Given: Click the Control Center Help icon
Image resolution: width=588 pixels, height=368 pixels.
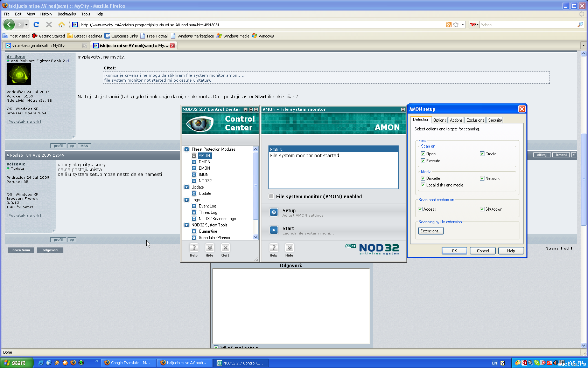Looking at the screenshot, I should click(x=194, y=248).
